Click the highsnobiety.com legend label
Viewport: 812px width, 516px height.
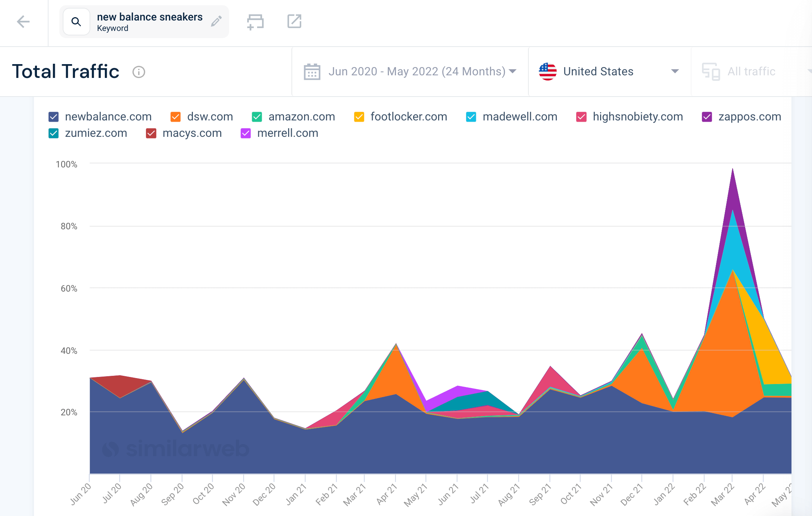point(638,116)
